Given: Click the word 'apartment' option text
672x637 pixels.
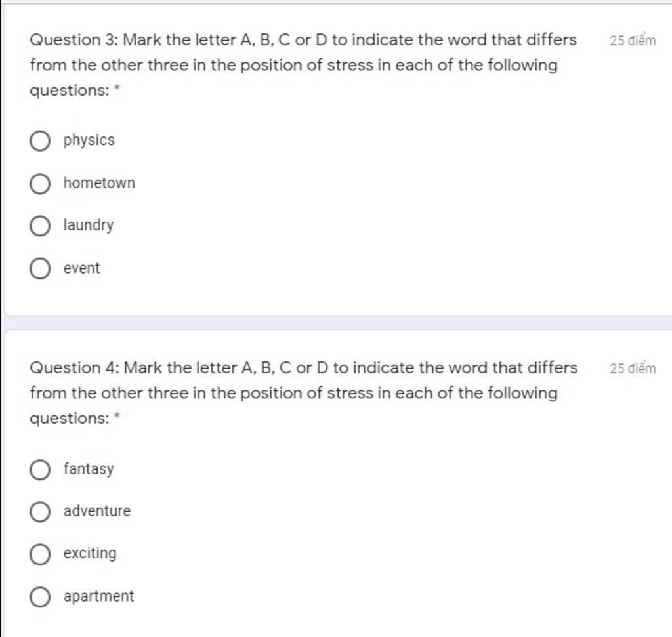Looking at the screenshot, I should (x=98, y=596).
